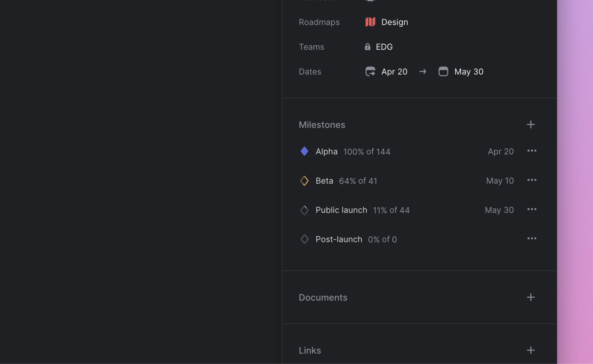Click the May 30 target date
593x364 pixels.
tap(469, 71)
